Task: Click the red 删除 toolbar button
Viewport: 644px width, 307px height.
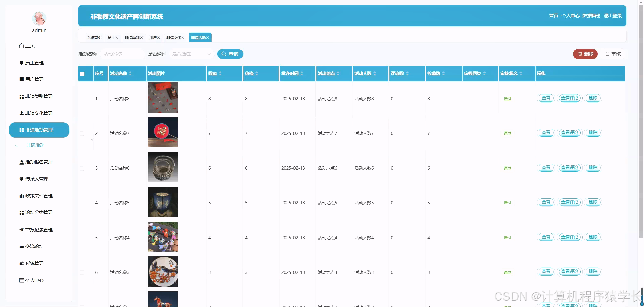Action: (x=585, y=54)
